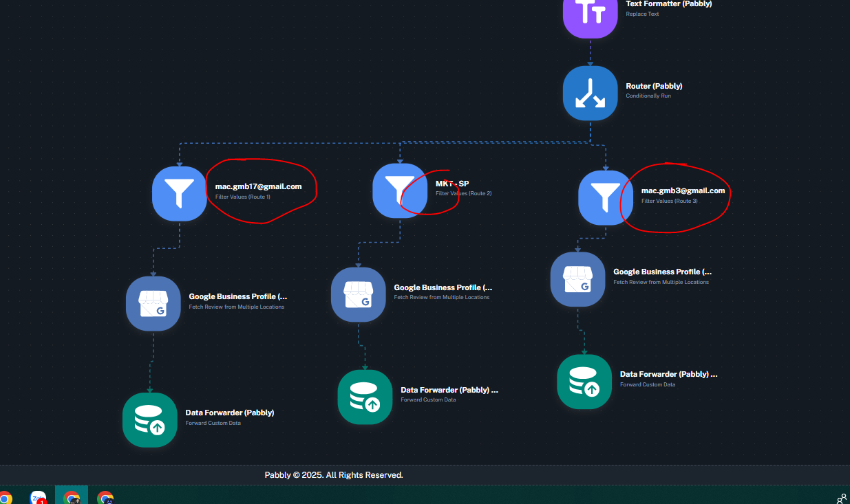Select the Route 1 filter funnel icon

click(180, 193)
